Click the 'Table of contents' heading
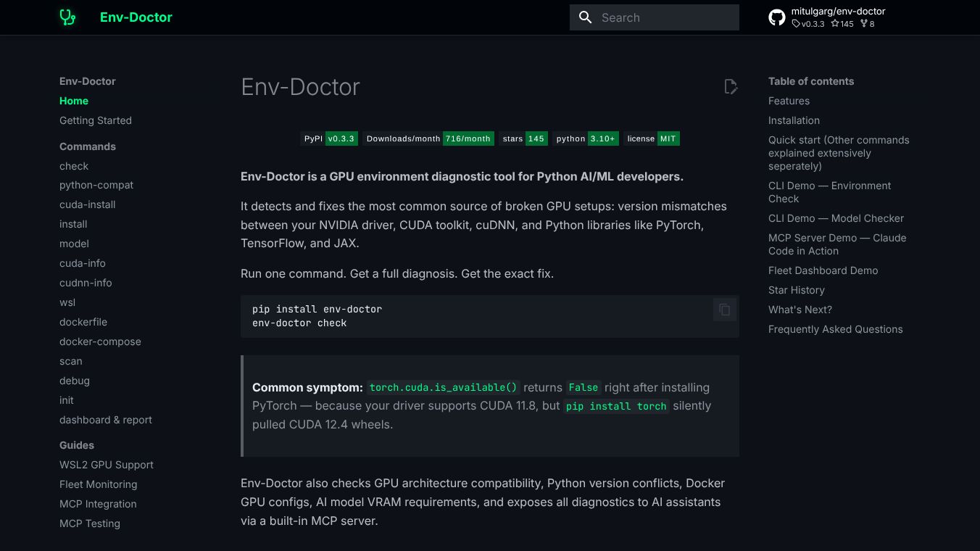Image resolution: width=980 pixels, height=551 pixels. click(811, 81)
